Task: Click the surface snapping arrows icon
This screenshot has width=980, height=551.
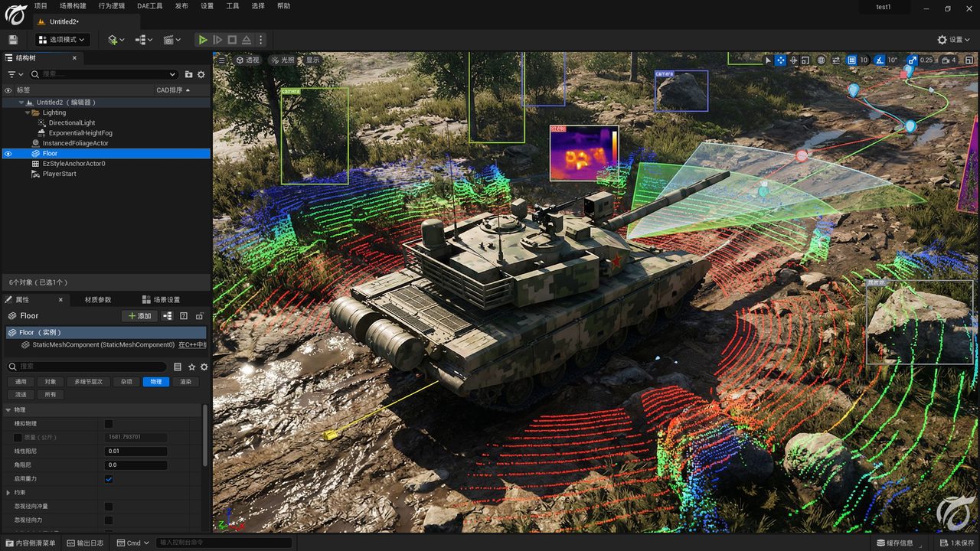Action: [836, 60]
